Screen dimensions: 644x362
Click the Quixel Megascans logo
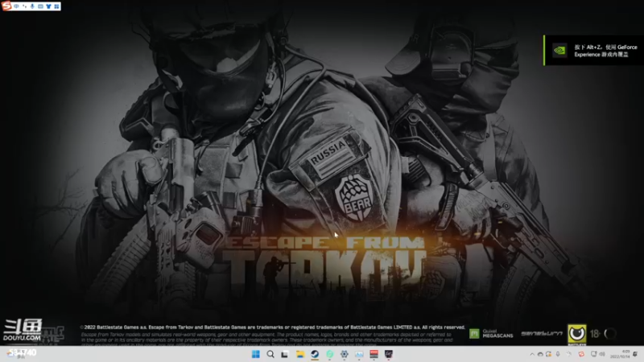pos(491,334)
